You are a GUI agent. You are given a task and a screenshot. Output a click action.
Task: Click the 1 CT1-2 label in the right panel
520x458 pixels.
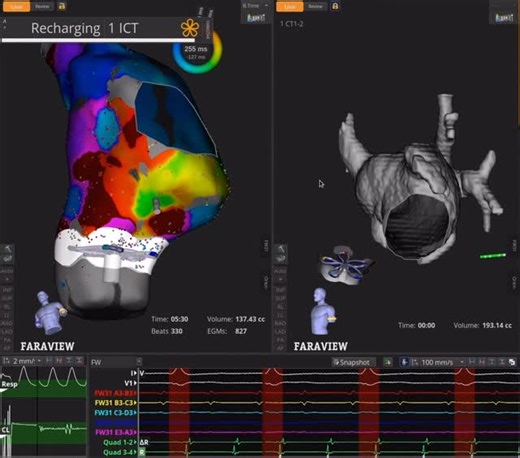click(x=291, y=24)
